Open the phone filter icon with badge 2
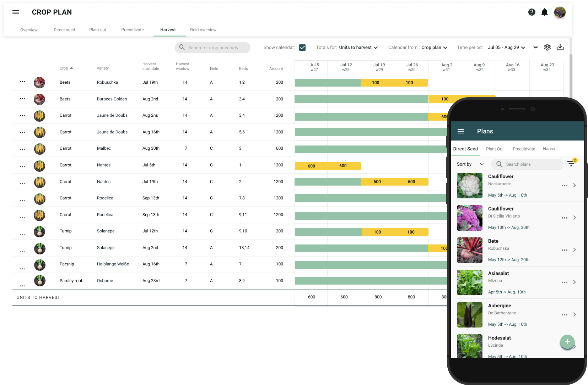 click(572, 163)
